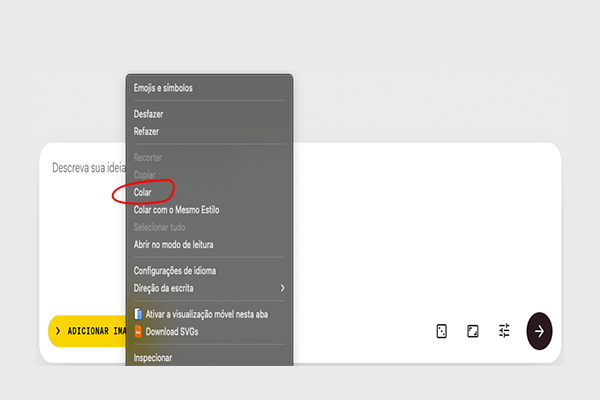Open the aspect ratio icon

pos(473,331)
